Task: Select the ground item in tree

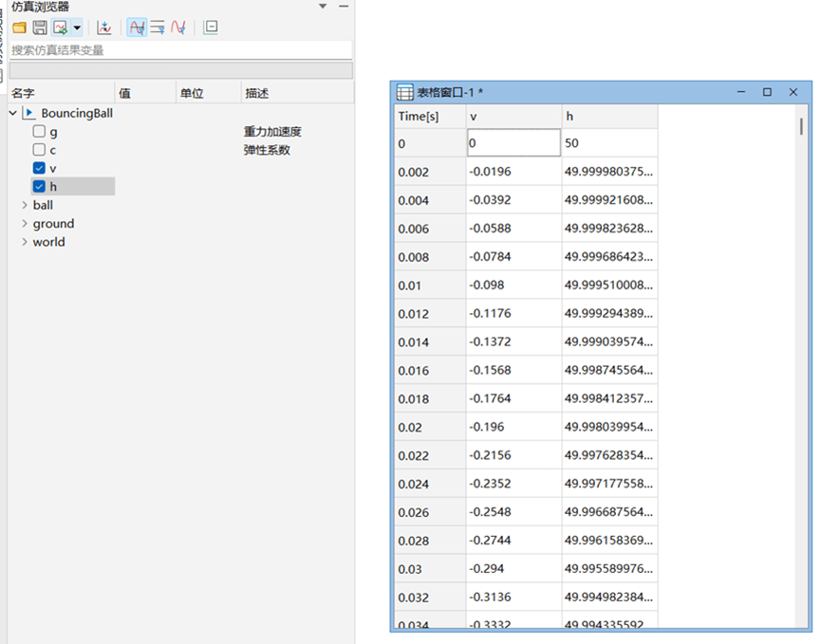Action: pos(53,224)
